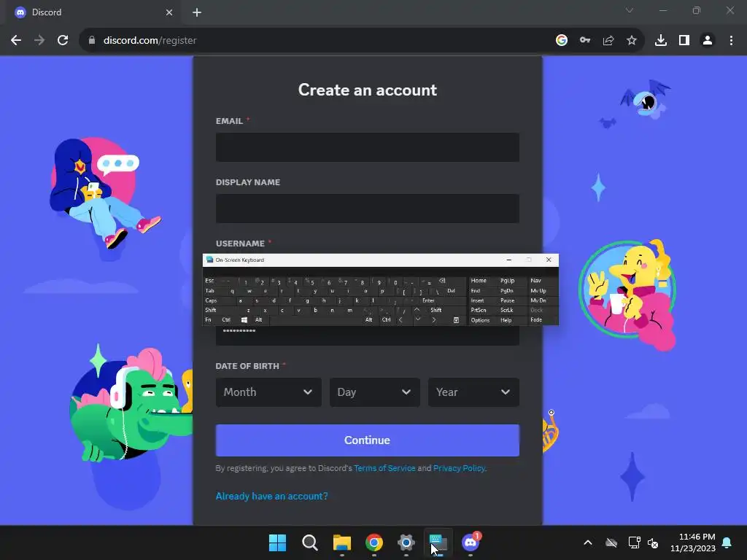747x560 pixels.
Task: Open a new browser tab
Action: pos(197,12)
